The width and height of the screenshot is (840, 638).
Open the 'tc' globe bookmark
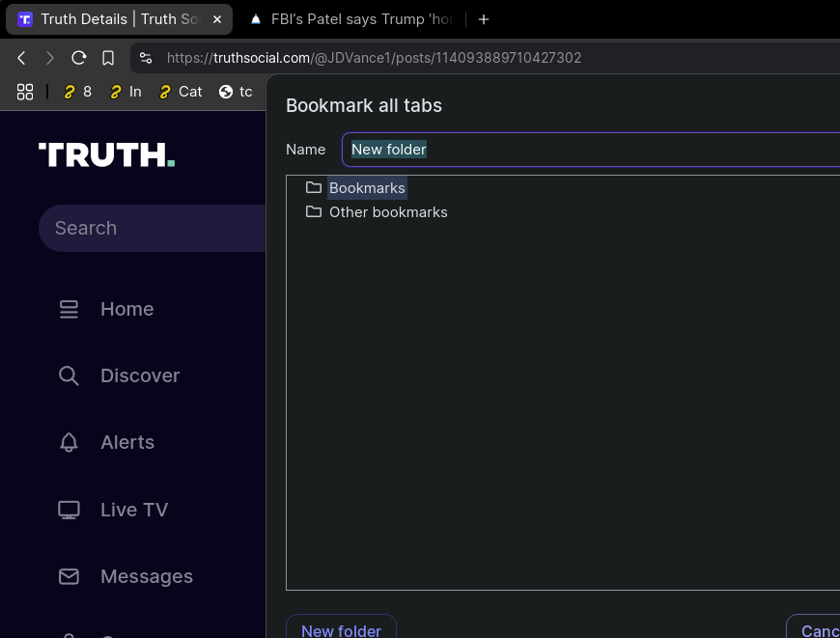pos(236,92)
